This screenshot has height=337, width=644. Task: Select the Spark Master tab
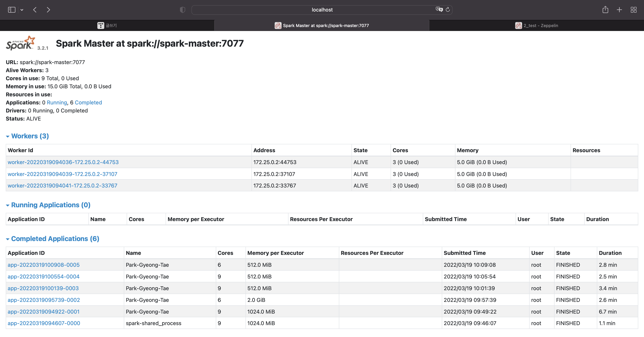click(322, 25)
